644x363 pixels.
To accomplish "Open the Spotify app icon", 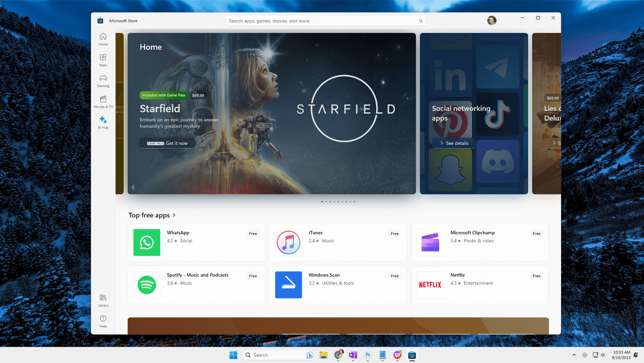I will tap(147, 284).
